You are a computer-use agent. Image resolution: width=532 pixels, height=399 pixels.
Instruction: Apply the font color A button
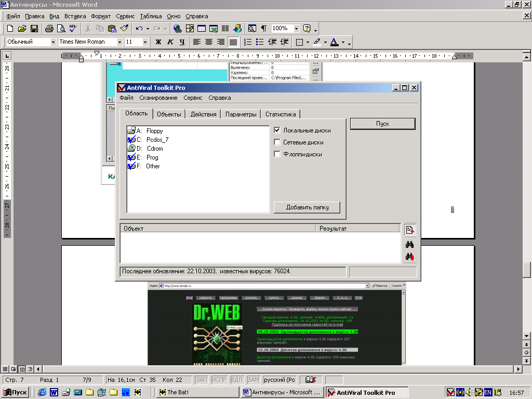[x=334, y=42]
